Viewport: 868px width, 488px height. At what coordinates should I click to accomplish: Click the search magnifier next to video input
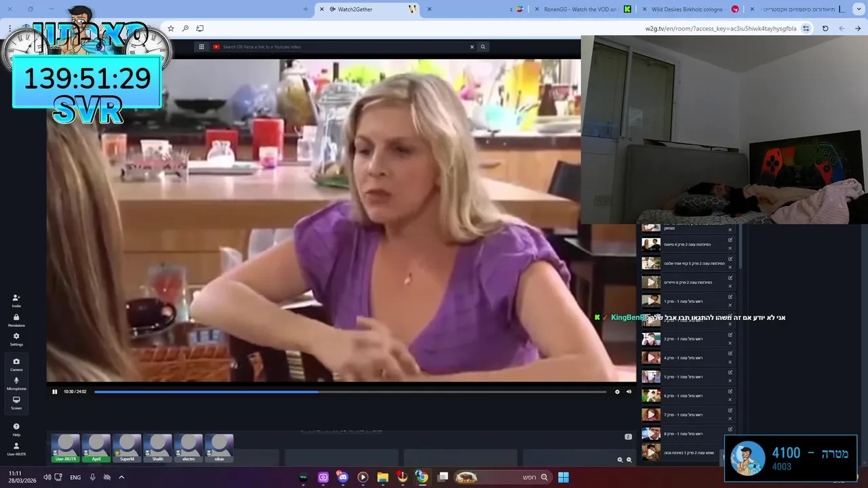tap(483, 47)
